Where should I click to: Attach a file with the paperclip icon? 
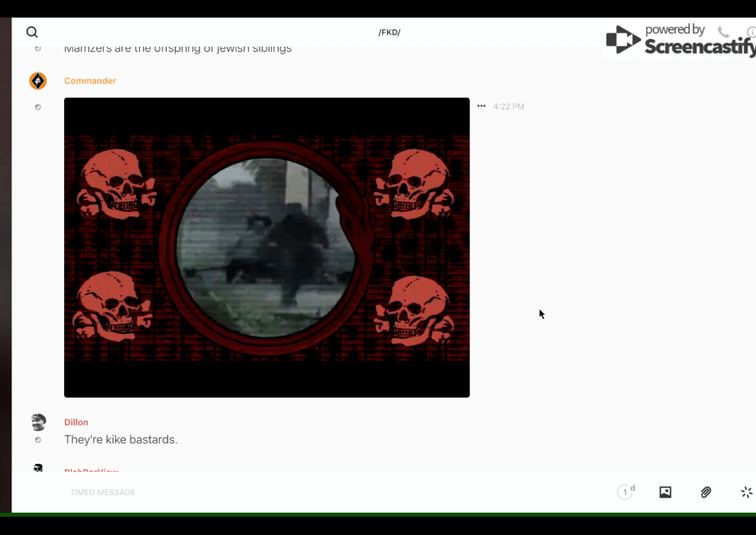(x=706, y=492)
